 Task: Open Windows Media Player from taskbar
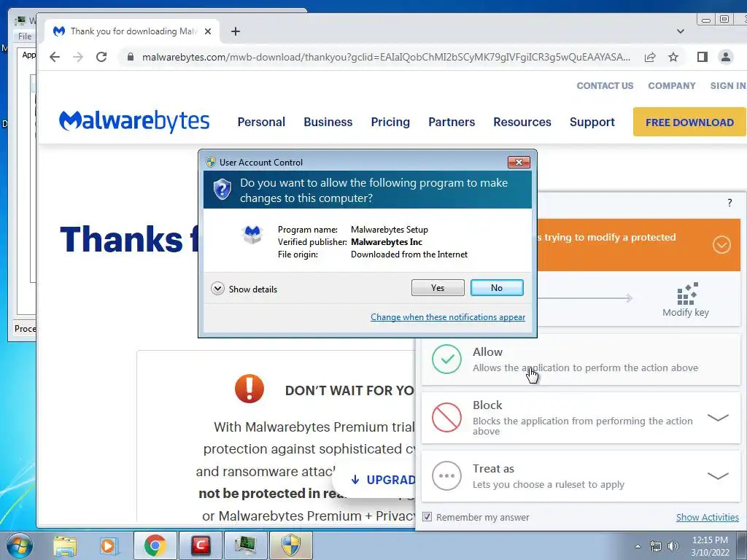[109, 545]
